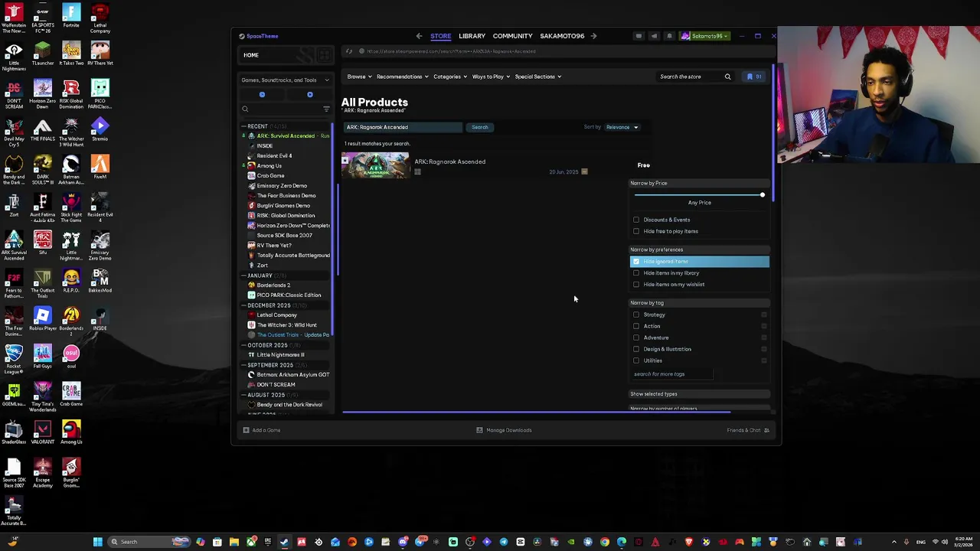Screen dimensions: 980x551
Task: Go back using the Steam back arrow
Action: coord(419,36)
